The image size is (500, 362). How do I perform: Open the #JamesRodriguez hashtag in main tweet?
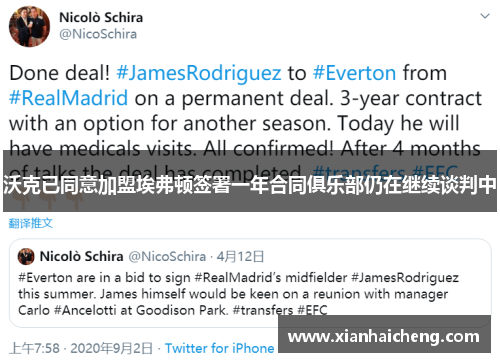click(x=199, y=73)
